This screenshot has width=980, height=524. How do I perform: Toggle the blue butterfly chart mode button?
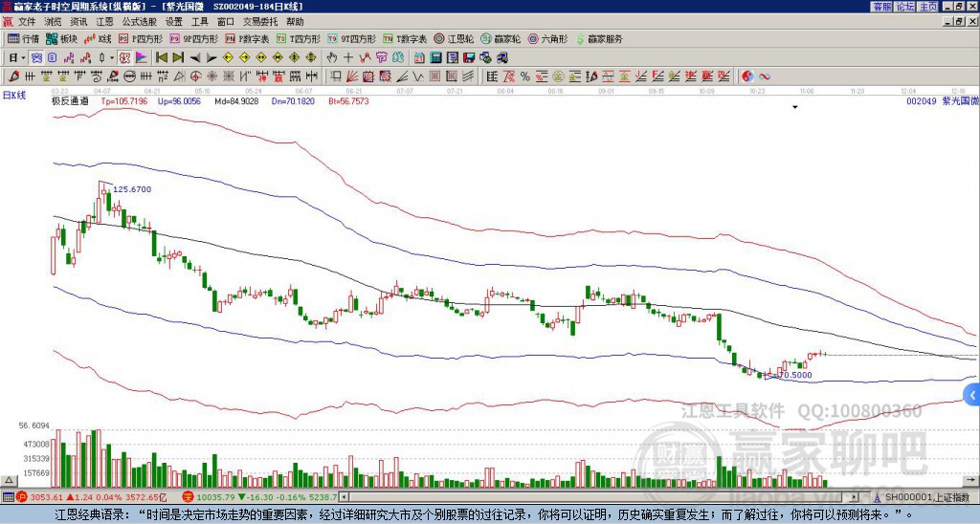(36, 57)
